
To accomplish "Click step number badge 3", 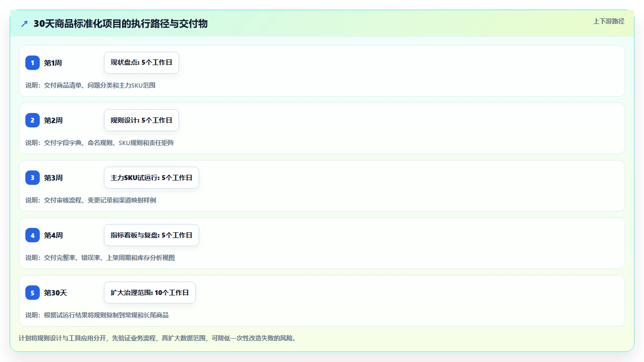I will tap(33, 178).
